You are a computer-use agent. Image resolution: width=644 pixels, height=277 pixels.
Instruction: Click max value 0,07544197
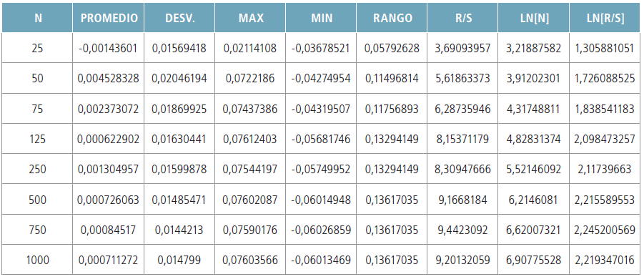tap(251, 169)
